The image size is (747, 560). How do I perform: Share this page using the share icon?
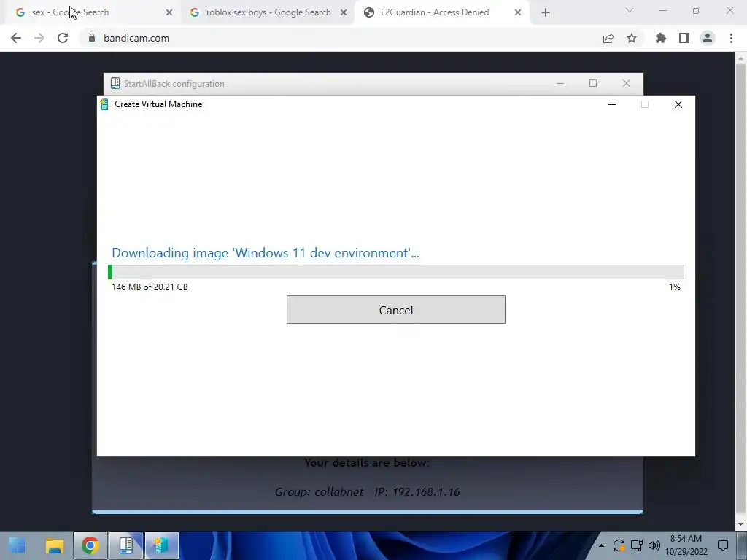(608, 38)
